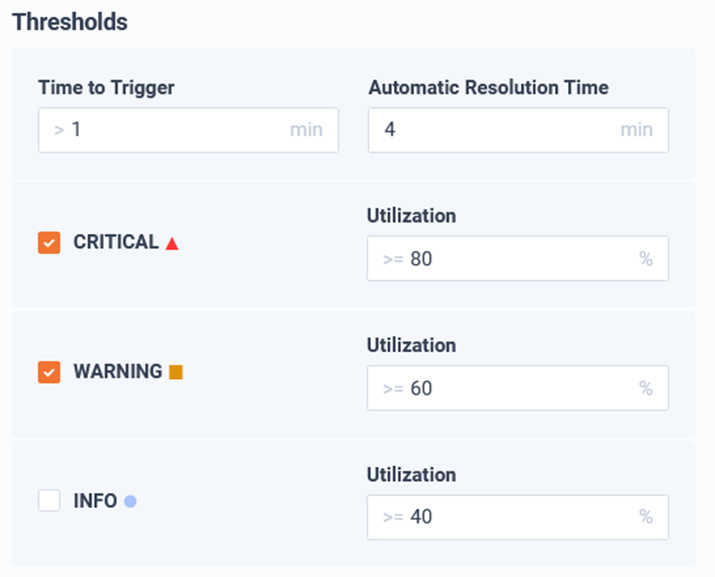Focus the Time to Trigger field

click(188, 130)
